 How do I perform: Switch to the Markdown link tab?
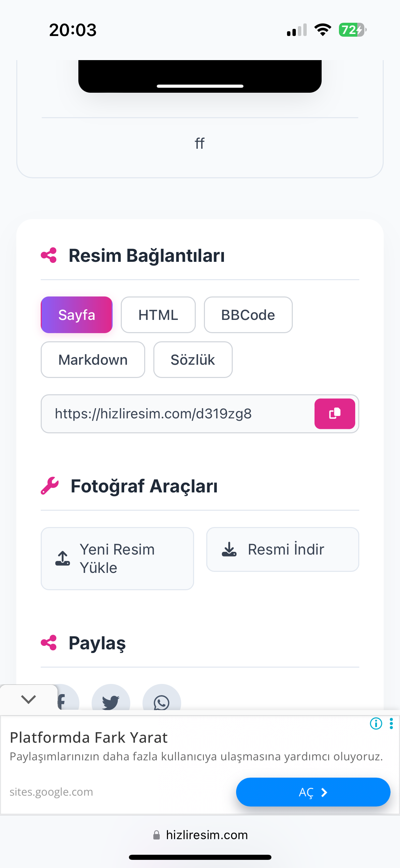pos(93,360)
